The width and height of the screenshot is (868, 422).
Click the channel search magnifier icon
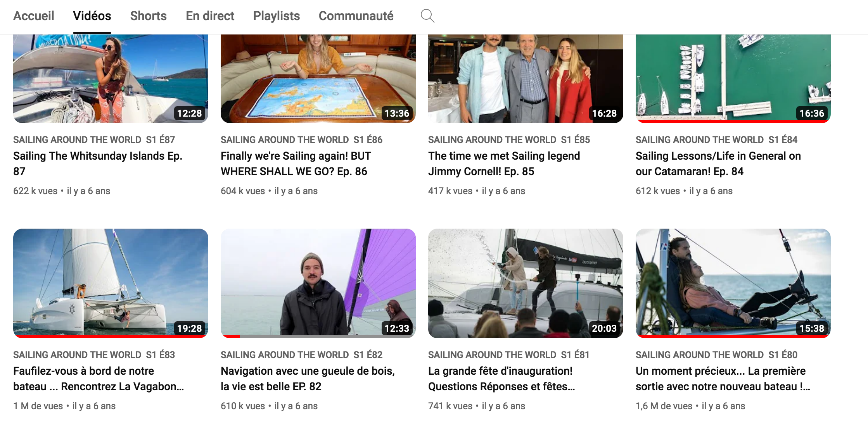427,16
